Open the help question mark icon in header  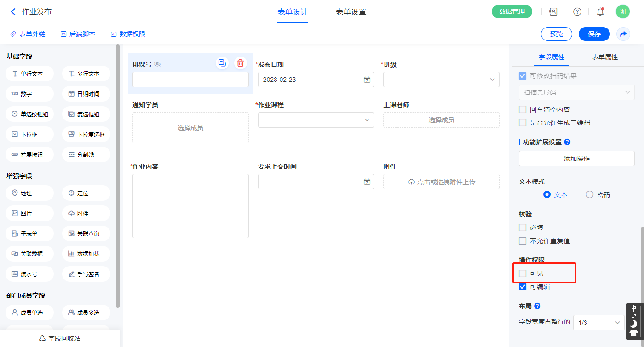(577, 12)
